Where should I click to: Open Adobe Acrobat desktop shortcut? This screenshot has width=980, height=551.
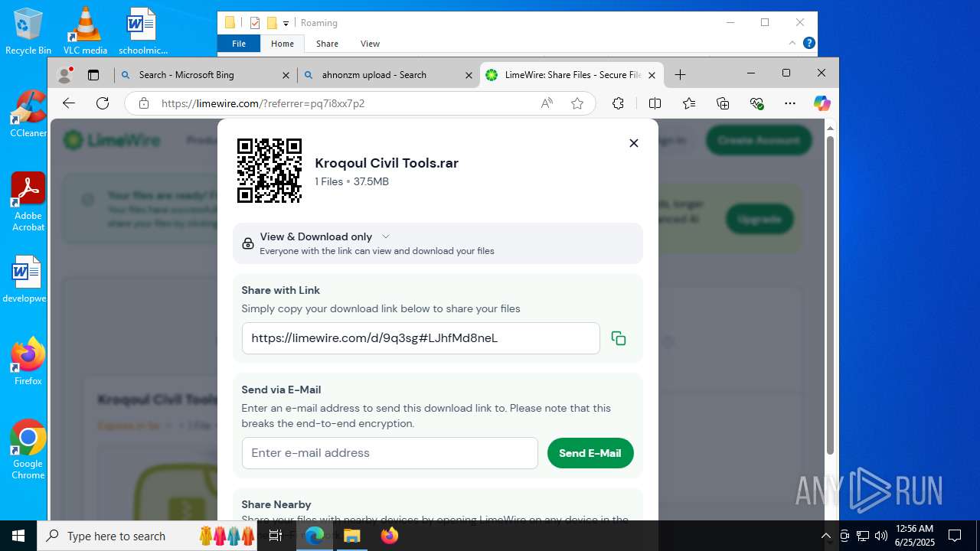tap(28, 202)
